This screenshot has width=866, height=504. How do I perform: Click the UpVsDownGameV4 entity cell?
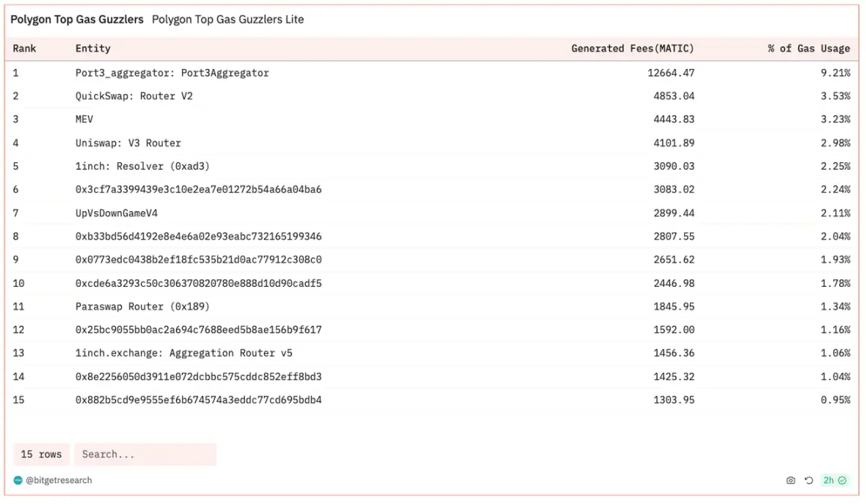[117, 213]
